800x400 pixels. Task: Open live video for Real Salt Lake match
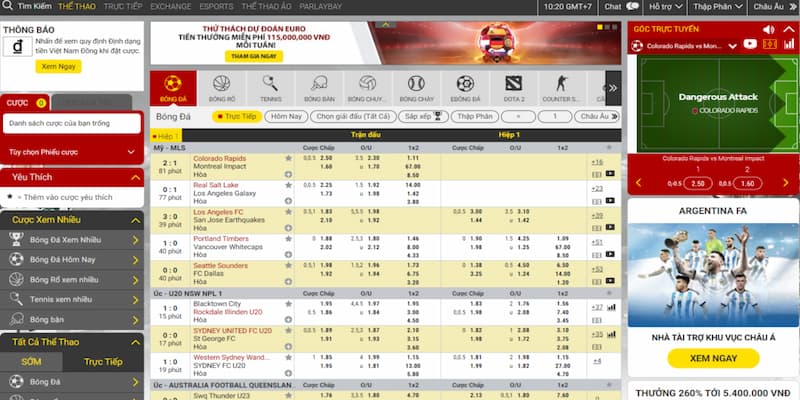(610, 201)
